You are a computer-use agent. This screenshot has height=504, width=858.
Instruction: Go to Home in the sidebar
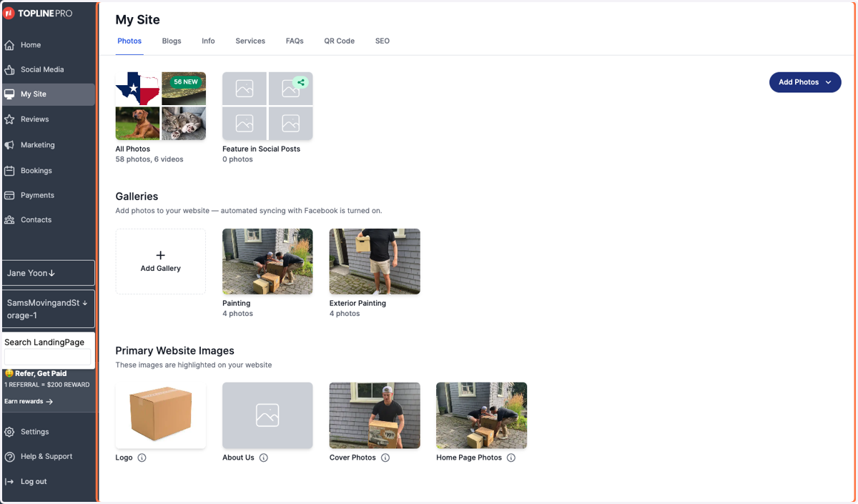pyautogui.click(x=49, y=45)
